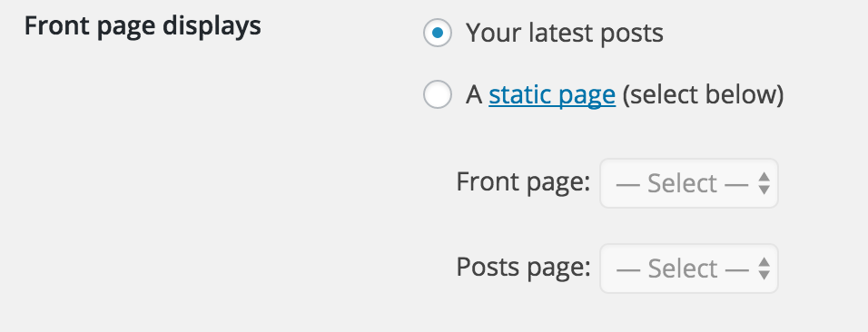Click the 'Front page:' field label

tap(523, 182)
